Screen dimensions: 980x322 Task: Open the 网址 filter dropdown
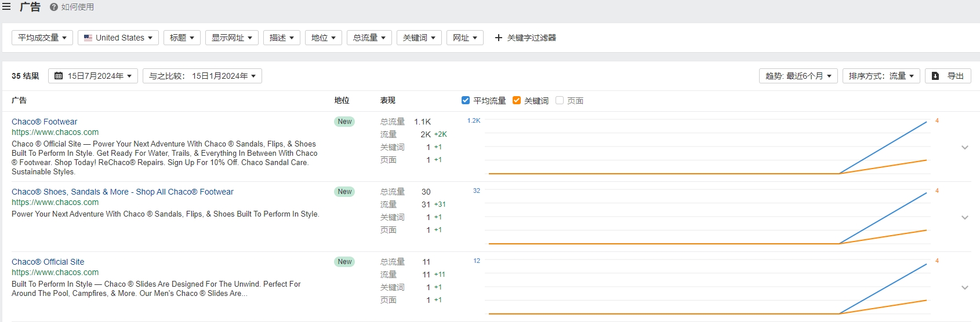[x=465, y=38]
